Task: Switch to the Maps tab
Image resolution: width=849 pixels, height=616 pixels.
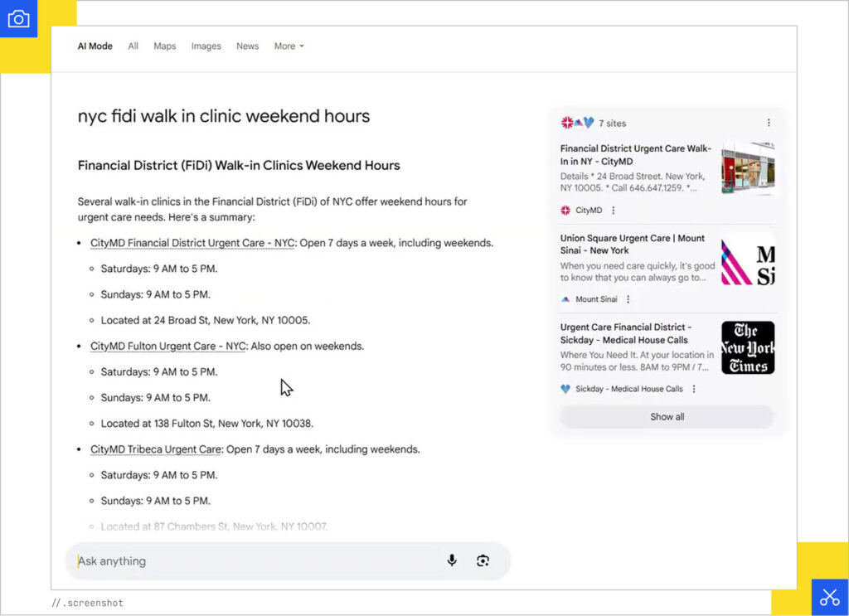Action: pyautogui.click(x=164, y=46)
